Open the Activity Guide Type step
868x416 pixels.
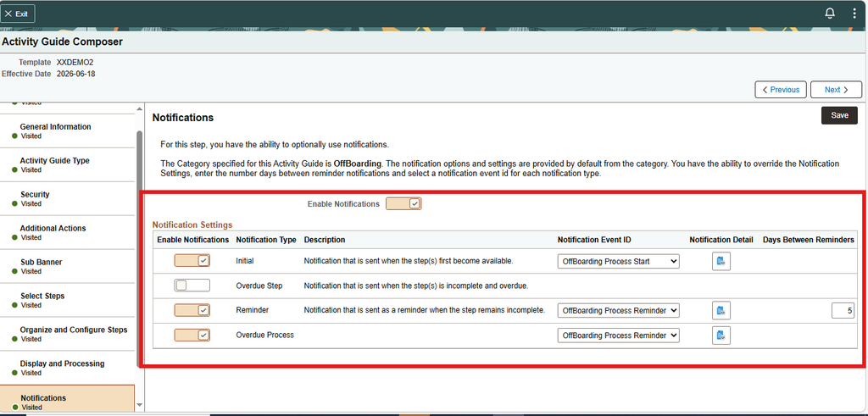[67, 165]
